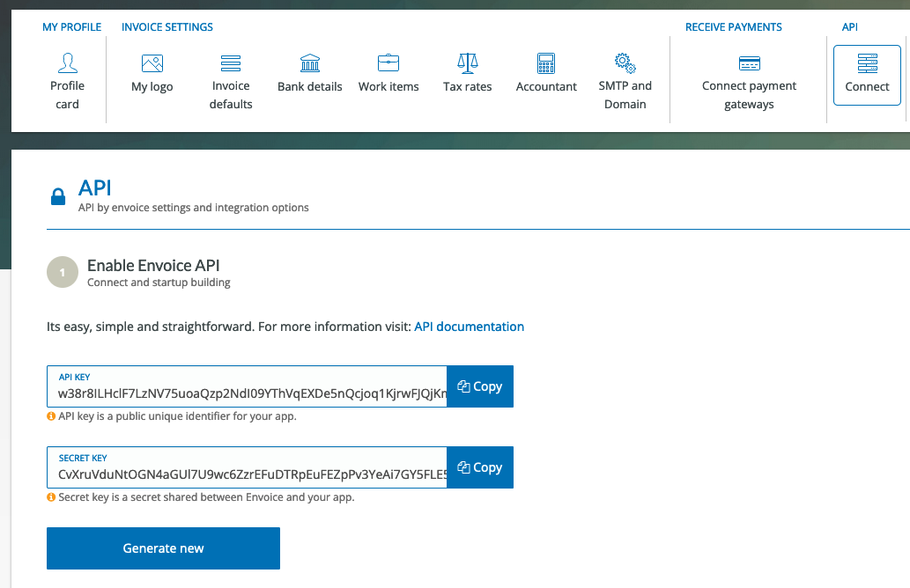Screen dimensions: 910x588
Task: Select SMTP and Domain gears icon
Action: point(625,62)
